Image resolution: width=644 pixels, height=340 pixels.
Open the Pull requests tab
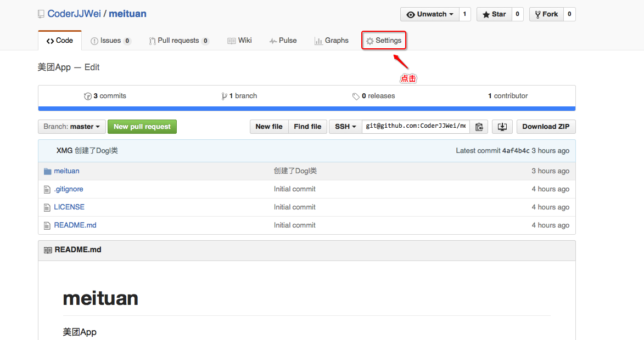(x=178, y=41)
